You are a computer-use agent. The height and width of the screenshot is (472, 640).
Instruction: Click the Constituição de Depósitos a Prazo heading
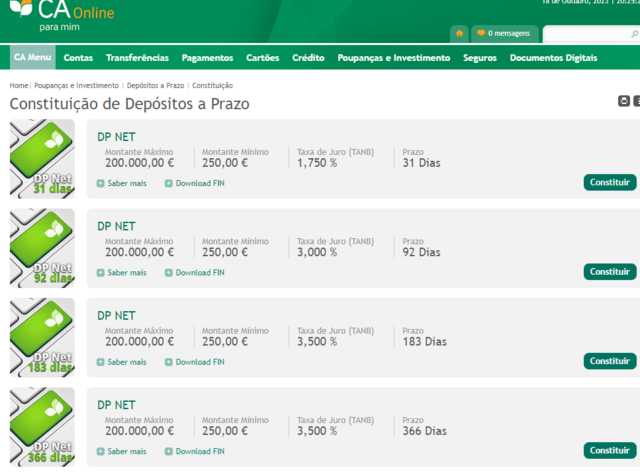pyautogui.click(x=129, y=104)
